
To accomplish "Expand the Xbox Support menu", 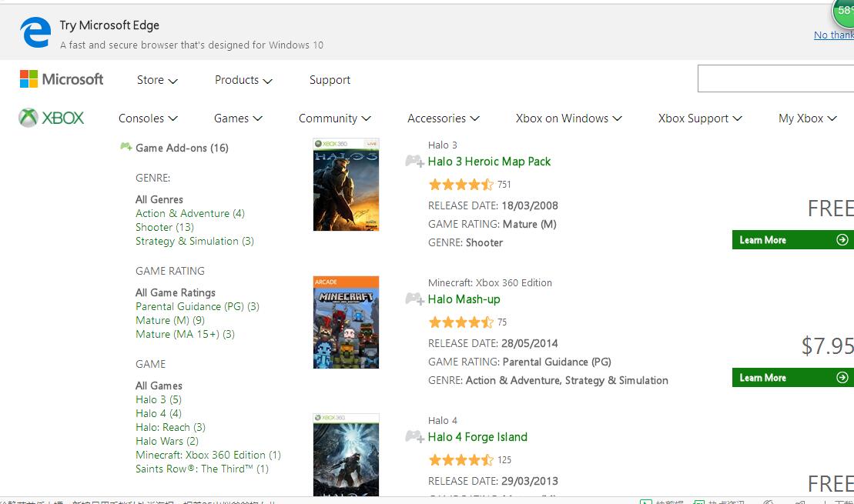I will pyautogui.click(x=700, y=118).
